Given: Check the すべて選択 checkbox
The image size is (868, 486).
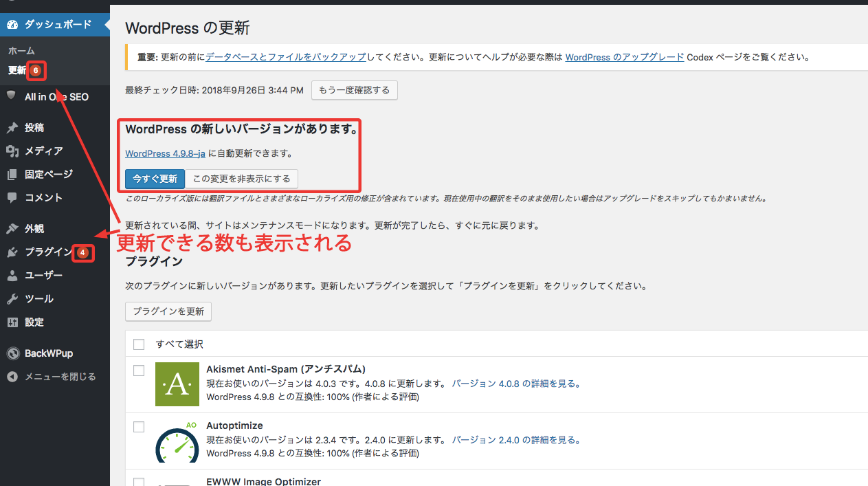Looking at the screenshot, I should pos(139,344).
